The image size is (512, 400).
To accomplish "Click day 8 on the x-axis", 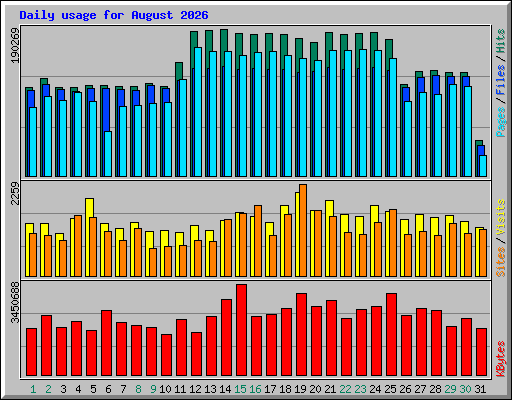I will [x=138, y=389].
